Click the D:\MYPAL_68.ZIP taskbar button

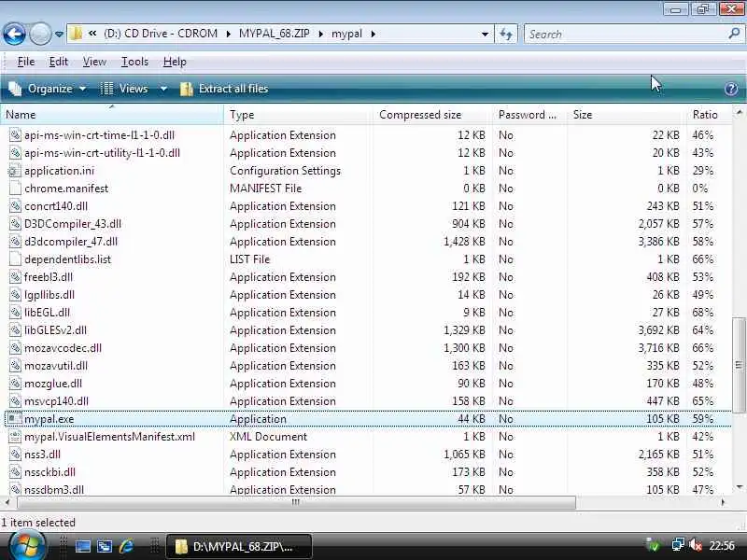239,546
